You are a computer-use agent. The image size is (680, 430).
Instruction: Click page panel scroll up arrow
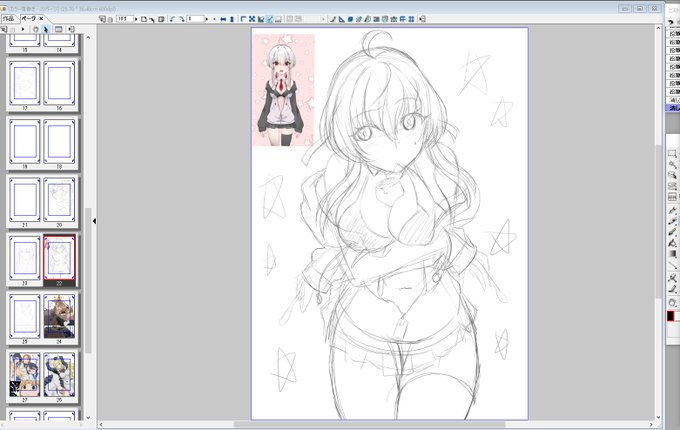(88, 38)
